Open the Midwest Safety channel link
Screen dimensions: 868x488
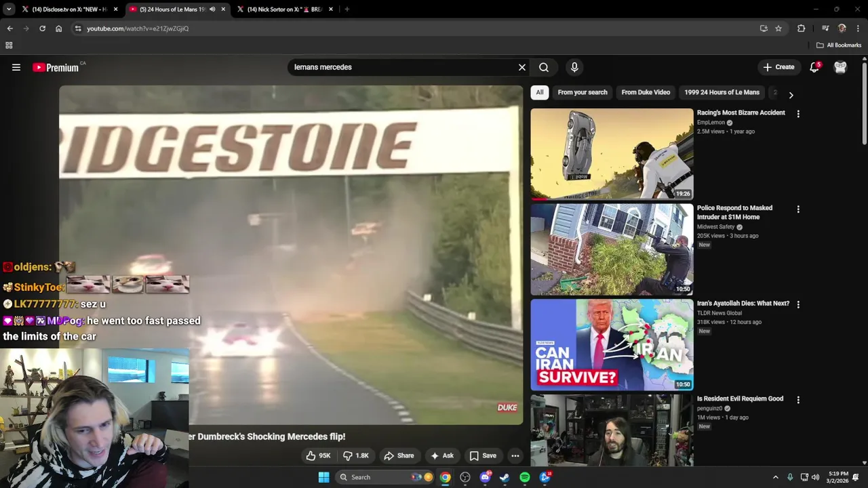[x=715, y=227]
